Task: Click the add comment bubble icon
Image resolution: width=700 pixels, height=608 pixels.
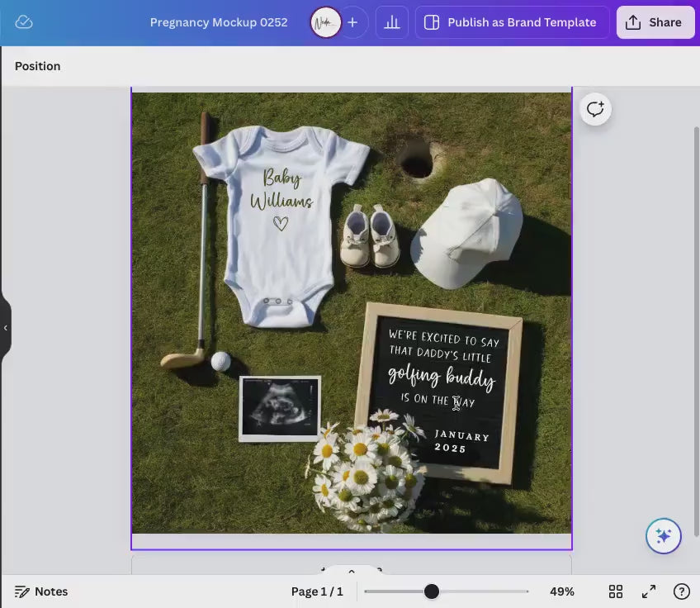Action: pyautogui.click(x=595, y=109)
